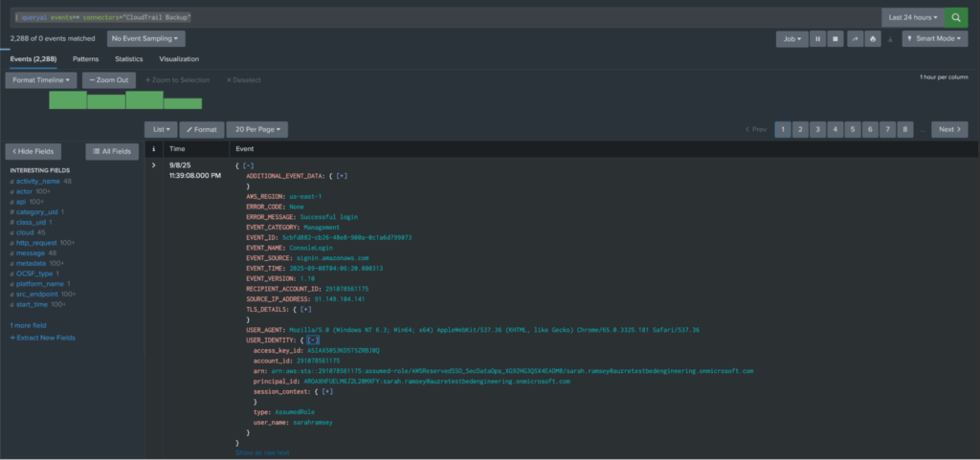Open the Format Timeline dropdown
This screenshot has height=460, width=980.
tap(41, 80)
